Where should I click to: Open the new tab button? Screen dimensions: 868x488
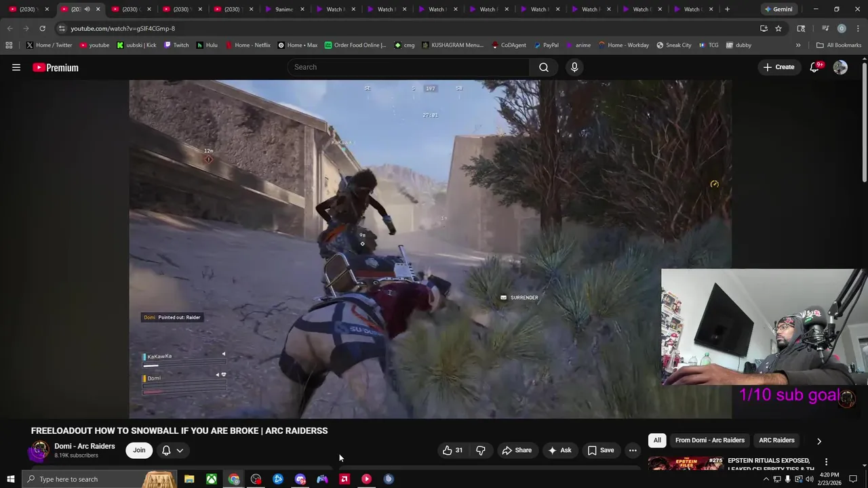point(727,9)
